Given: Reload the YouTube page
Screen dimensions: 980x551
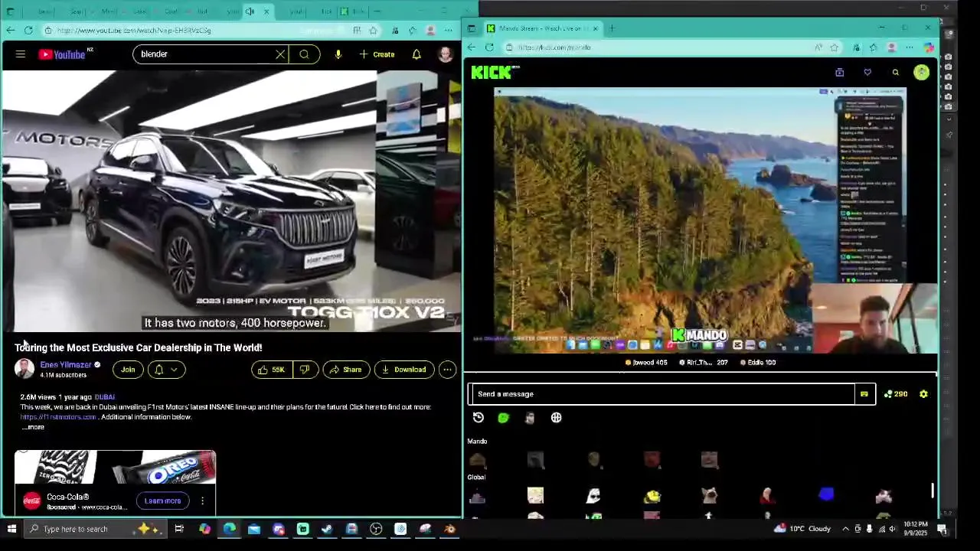Looking at the screenshot, I should coord(28,30).
